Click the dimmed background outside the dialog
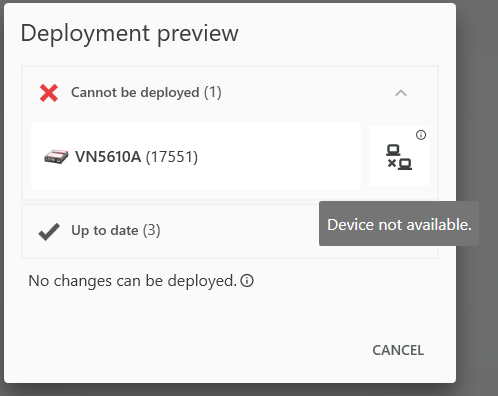Image resolution: width=498 pixels, height=396 pixels. point(478,100)
